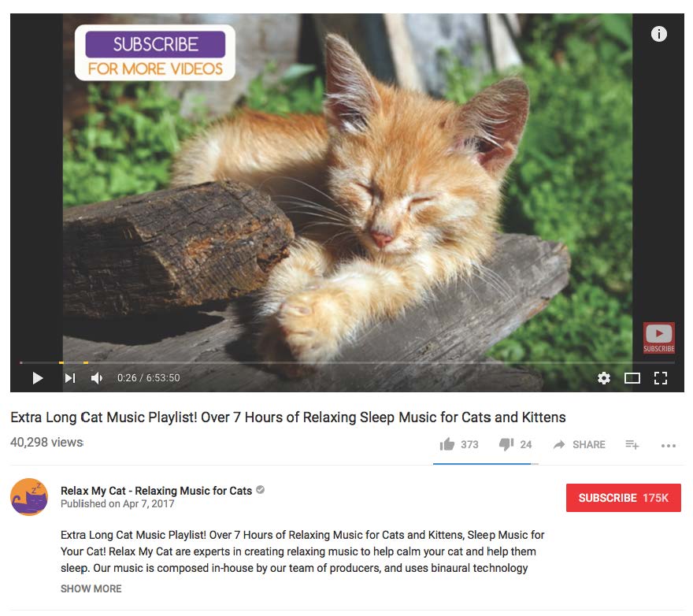Viewport: 693px width, 616px height.
Task: Toggle theater mode
Action: click(x=632, y=378)
